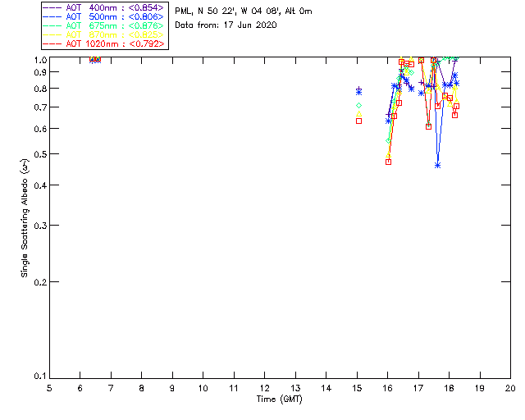
Task: Click the Single Scattering Albedo y-axis label
Action: [25, 219]
